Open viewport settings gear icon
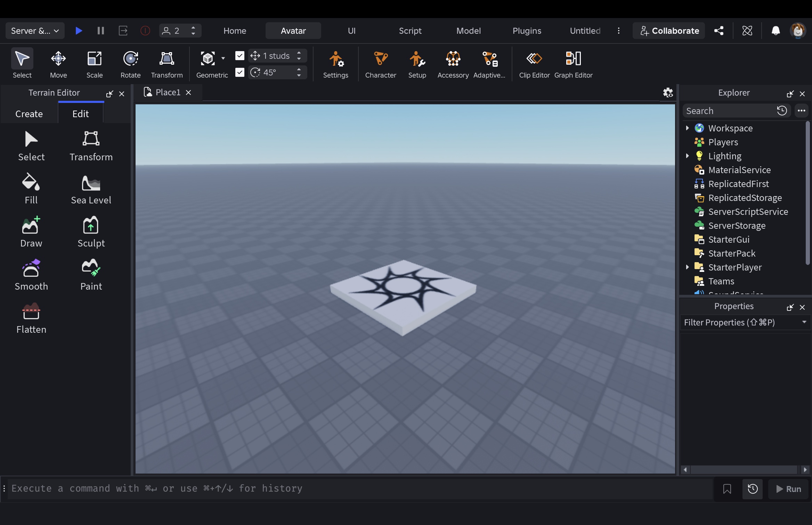Screen dimensions: 812x525 [668, 92]
